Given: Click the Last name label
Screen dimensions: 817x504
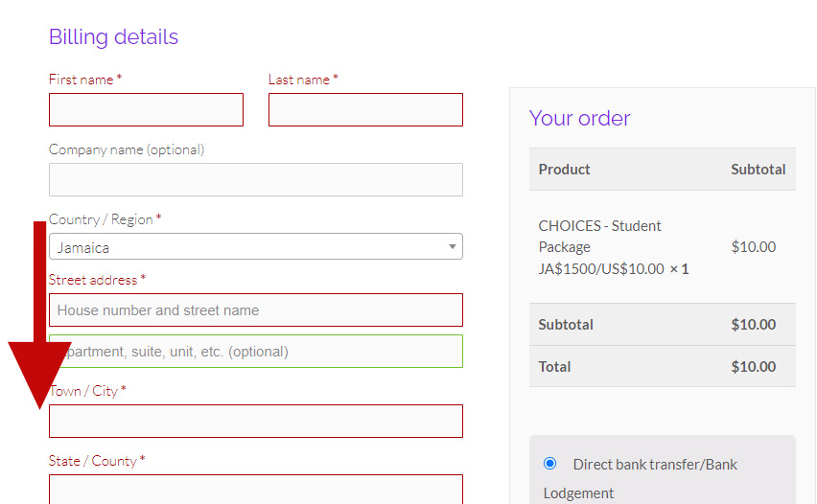Looking at the screenshot, I should point(299,80).
